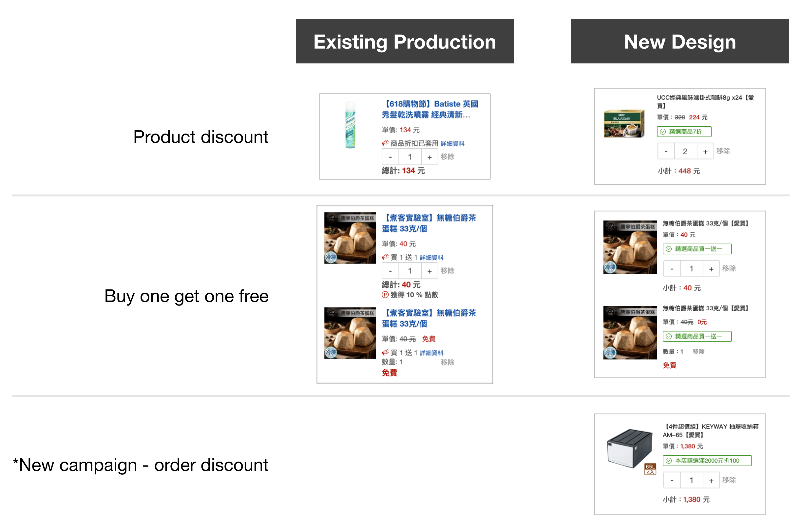This screenshot has width=801, height=532.
Task: Decrease KEYWAY storage box quantity
Action: pyautogui.click(x=672, y=480)
